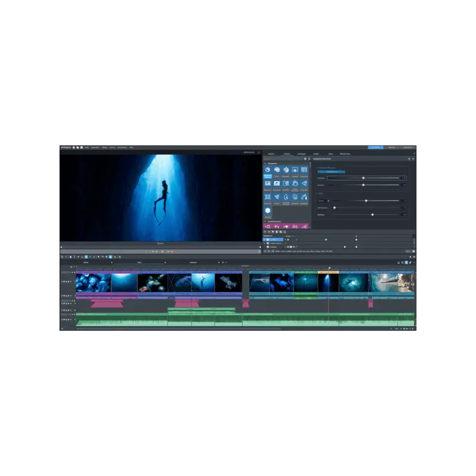The image size is (476, 476).
Task: Adjust the Gamma slider handle
Action: click(x=367, y=201)
